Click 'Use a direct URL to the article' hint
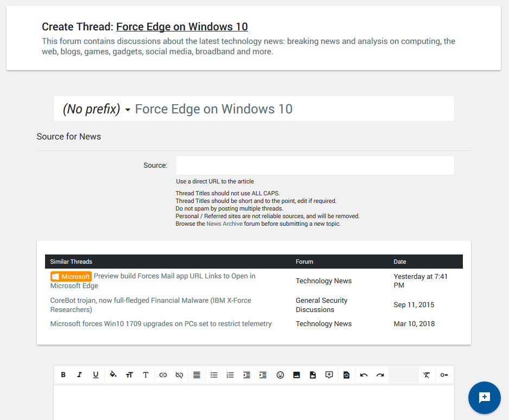The image size is (509, 420). (215, 181)
